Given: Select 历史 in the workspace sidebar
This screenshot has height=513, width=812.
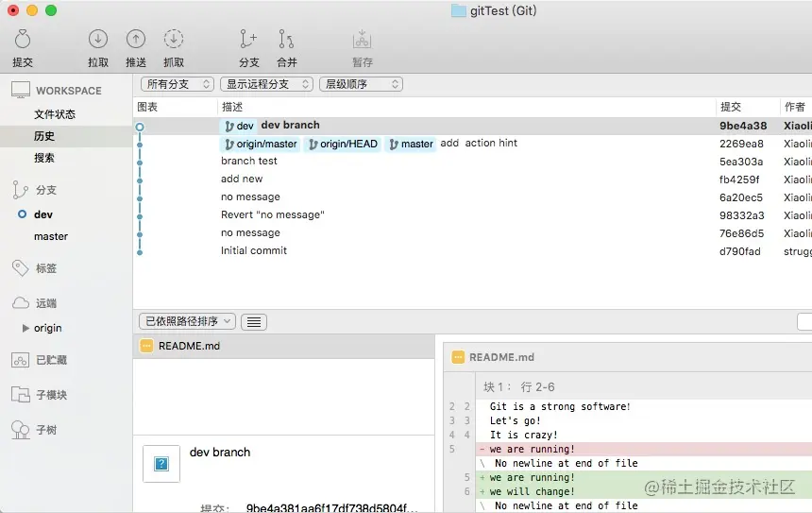Looking at the screenshot, I should 44,136.
